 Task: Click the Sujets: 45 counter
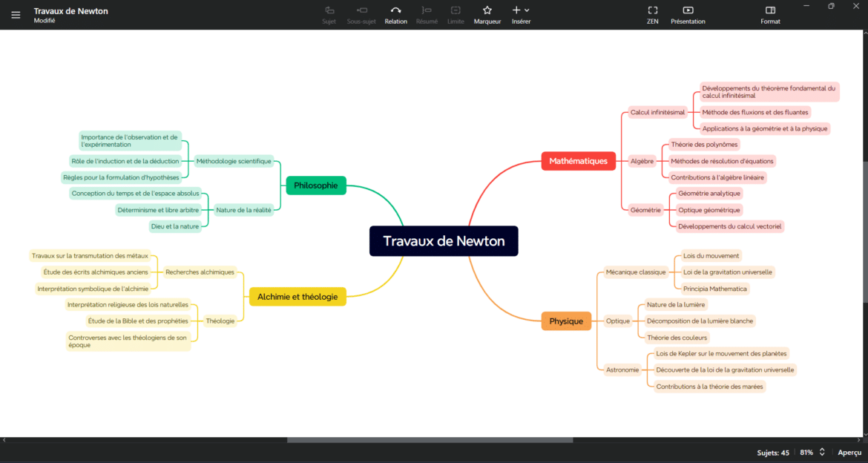772,452
